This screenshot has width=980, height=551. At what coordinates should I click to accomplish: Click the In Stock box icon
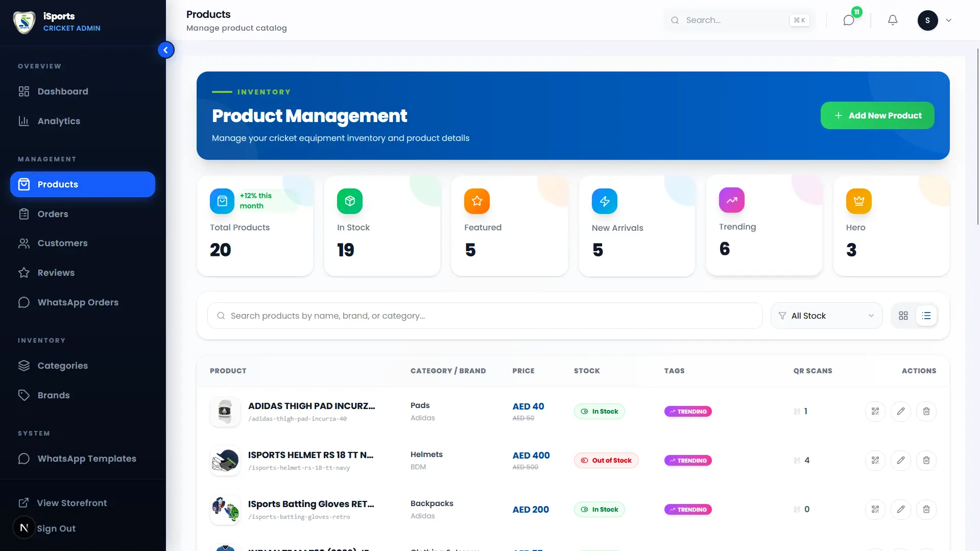(350, 201)
